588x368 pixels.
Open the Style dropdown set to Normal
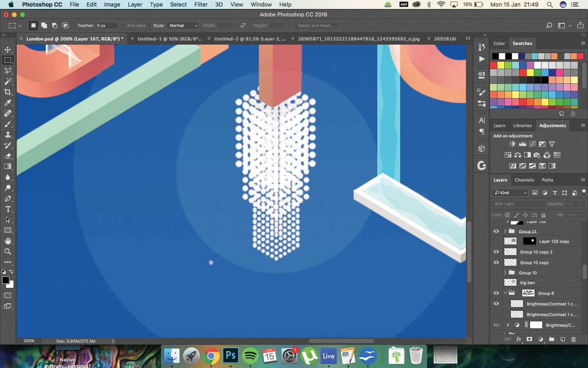click(183, 25)
